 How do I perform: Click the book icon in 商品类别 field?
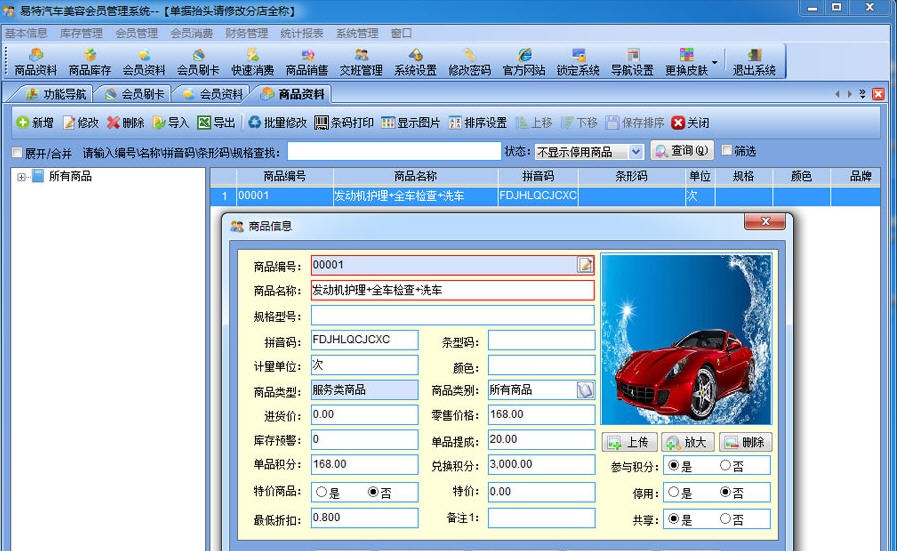(x=585, y=390)
